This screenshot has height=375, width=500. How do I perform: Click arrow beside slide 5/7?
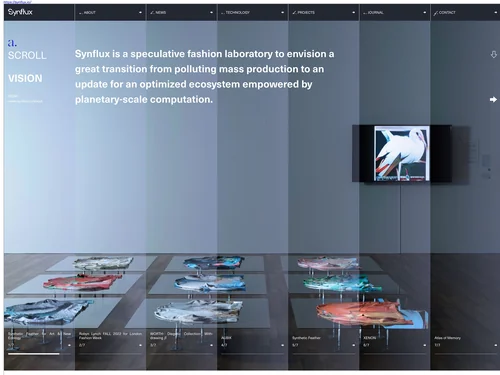353,345
